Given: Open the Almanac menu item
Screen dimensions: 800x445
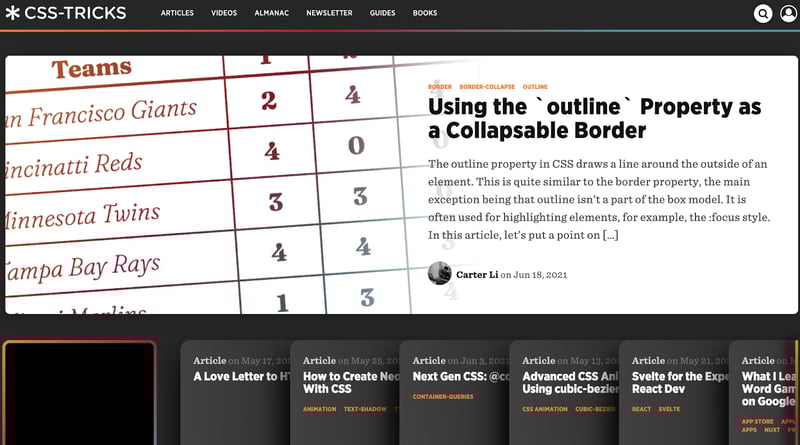Looking at the screenshot, I should [x=271, y=13].
